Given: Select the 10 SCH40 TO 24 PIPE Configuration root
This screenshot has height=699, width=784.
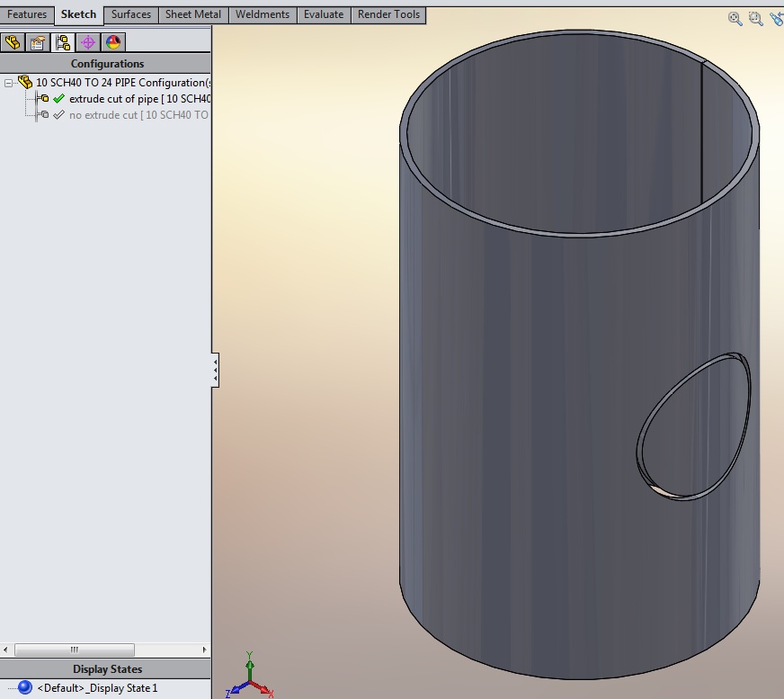Looking at the screenshot, I should (122, 83).
